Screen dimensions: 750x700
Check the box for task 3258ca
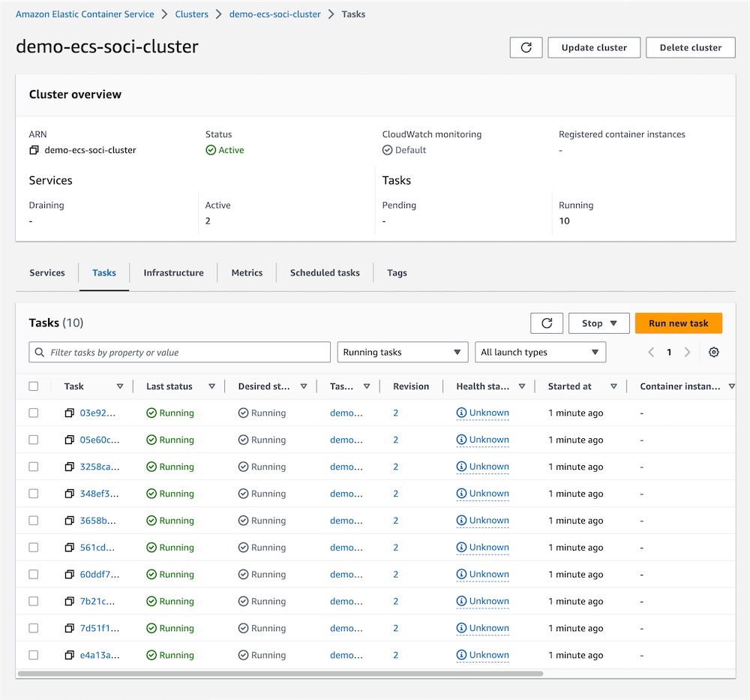point(34,467)
